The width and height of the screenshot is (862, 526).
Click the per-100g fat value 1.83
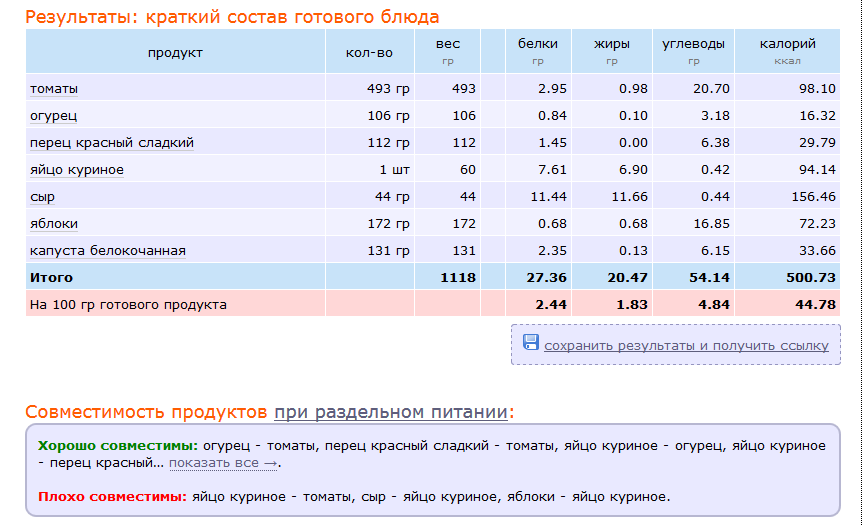[632, 304]
